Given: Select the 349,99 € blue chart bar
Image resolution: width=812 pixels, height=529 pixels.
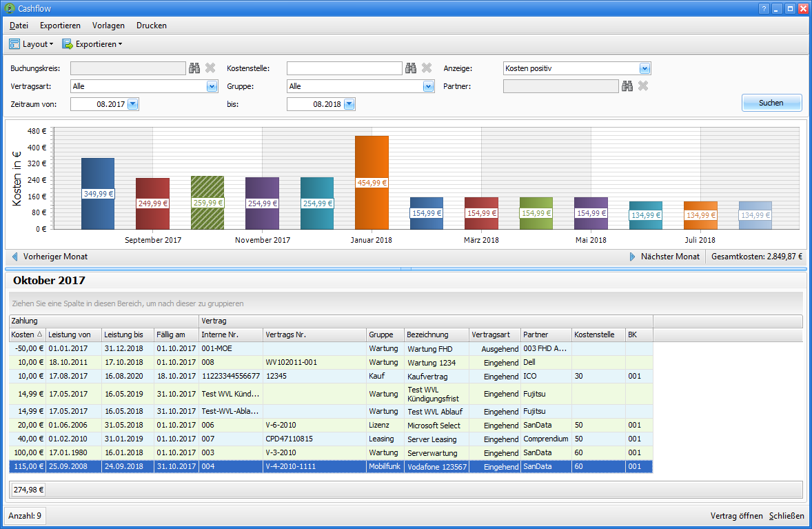Looking at the screenshot, I should [98, 194].
